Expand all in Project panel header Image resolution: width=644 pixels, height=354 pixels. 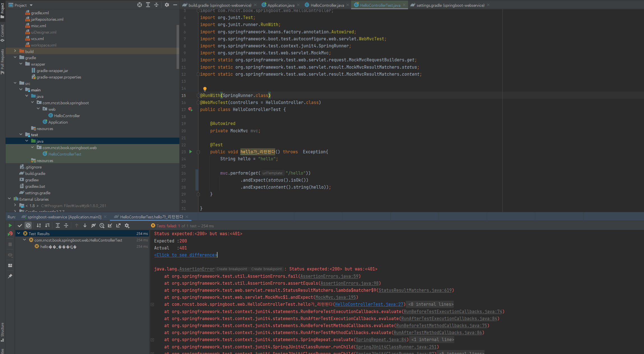(x=148, y=5)
